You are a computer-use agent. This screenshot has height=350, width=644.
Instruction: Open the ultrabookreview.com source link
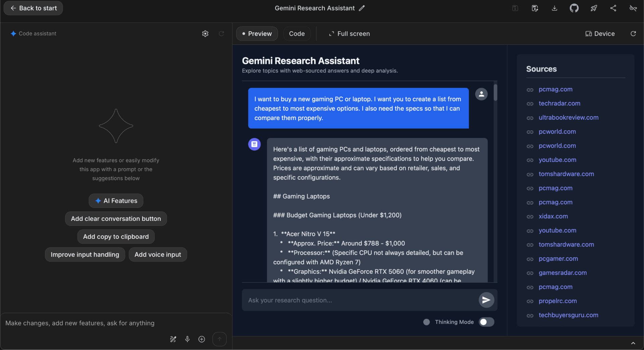point(569,118)
